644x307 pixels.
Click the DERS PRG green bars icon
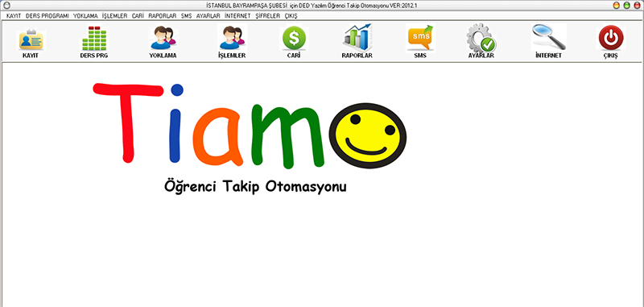pyautogui.click(x=94, y=38)
